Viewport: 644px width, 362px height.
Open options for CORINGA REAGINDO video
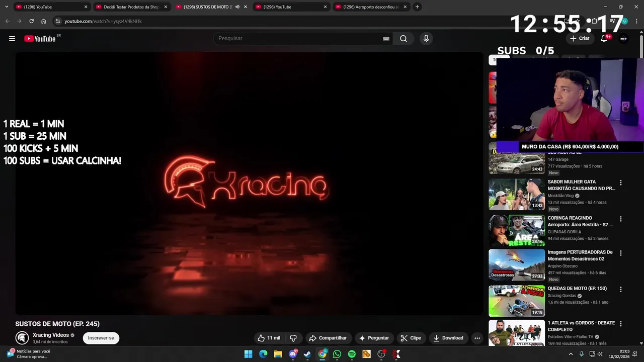pyautogui.click(x=621, y=219)
